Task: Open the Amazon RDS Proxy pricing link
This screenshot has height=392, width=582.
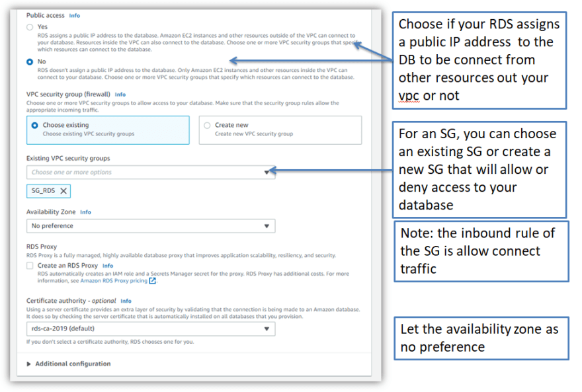Action: pos(114,281)
